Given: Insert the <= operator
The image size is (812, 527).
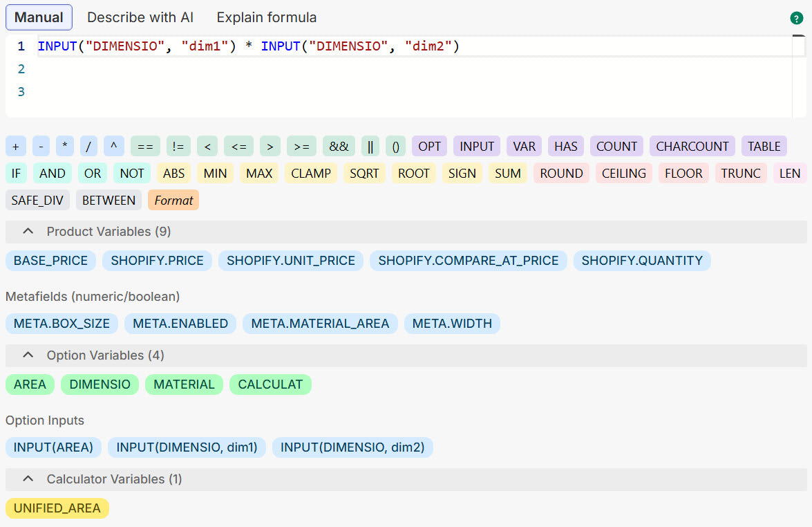Looking at the screenshot, I should point(238,147).
